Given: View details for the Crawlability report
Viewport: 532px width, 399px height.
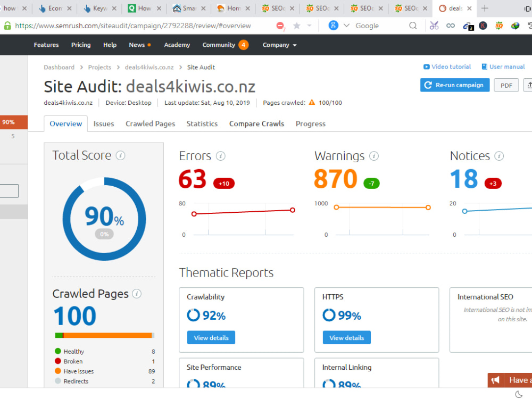Looking at the screenshot, I should pyautogui.click(x=211, y=337).
